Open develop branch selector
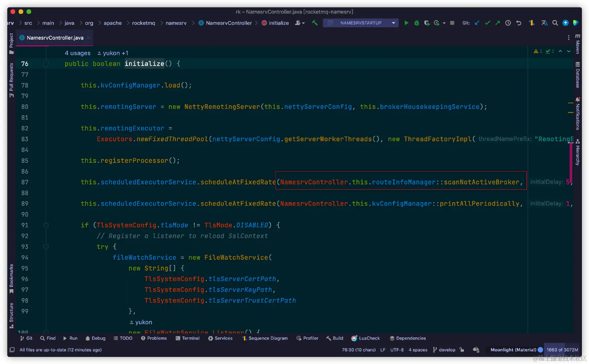Image resolution: width=589 pixels, height=364 pixels. pos(444,350)
